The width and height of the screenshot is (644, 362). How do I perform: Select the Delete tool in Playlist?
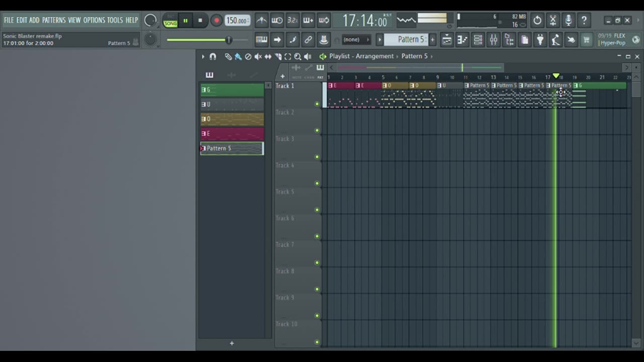pyautogui.click(x=248, y=57)
